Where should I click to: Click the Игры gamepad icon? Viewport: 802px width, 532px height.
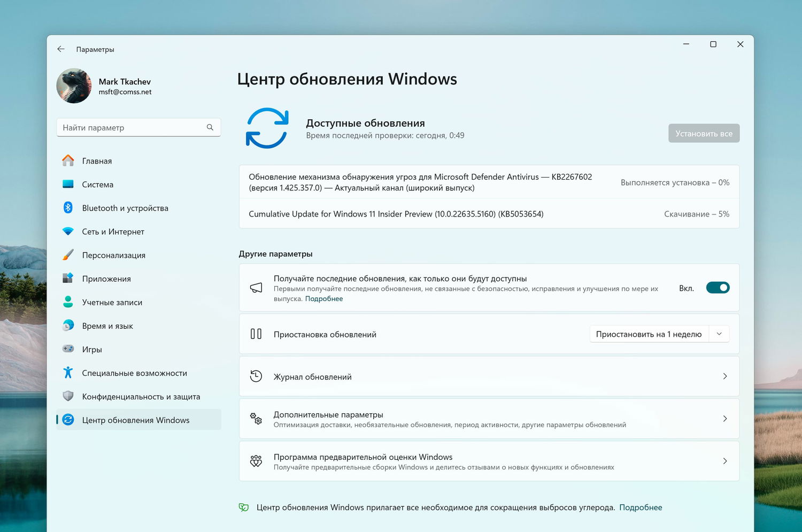tap(68, 349)
